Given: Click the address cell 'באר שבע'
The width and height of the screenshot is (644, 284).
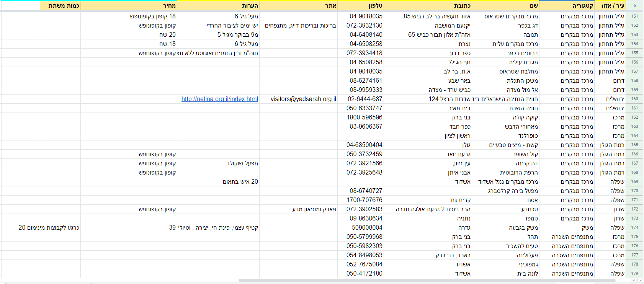Looking at the screenshot, I should 428,81.
